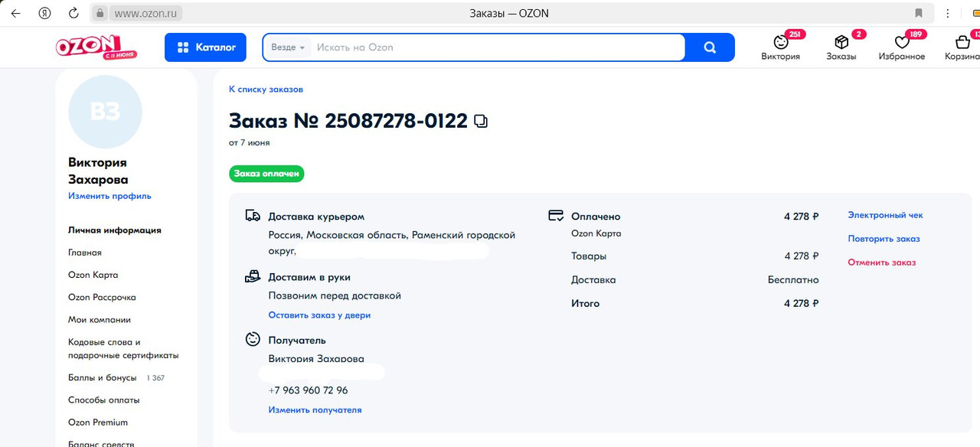Click the Бесплатно delivery cost text
Viewport: 980px width, 447px height.
click(x=793, y=280)
